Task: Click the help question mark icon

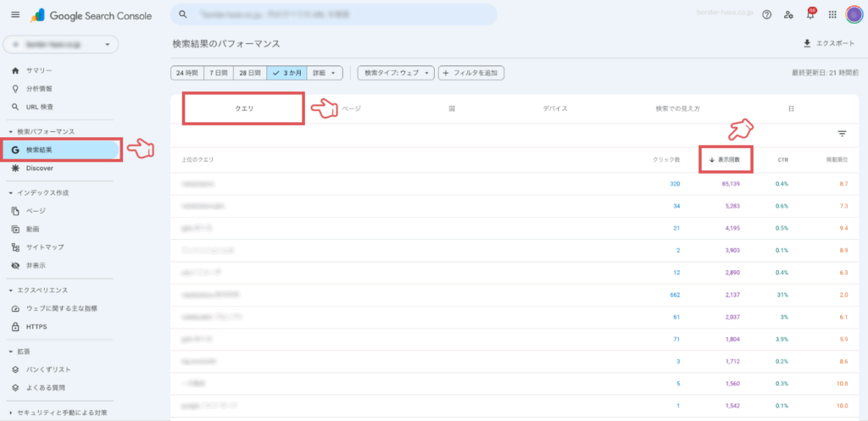Action: (766, 14)
